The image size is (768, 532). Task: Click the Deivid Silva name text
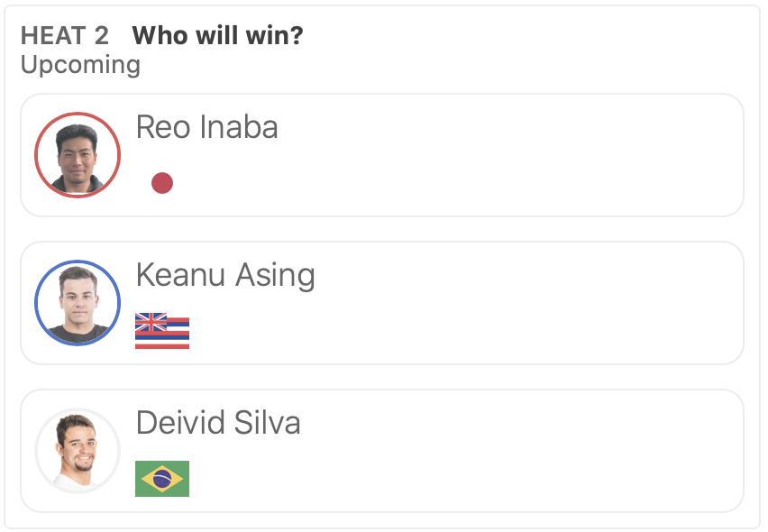(218, 423)
